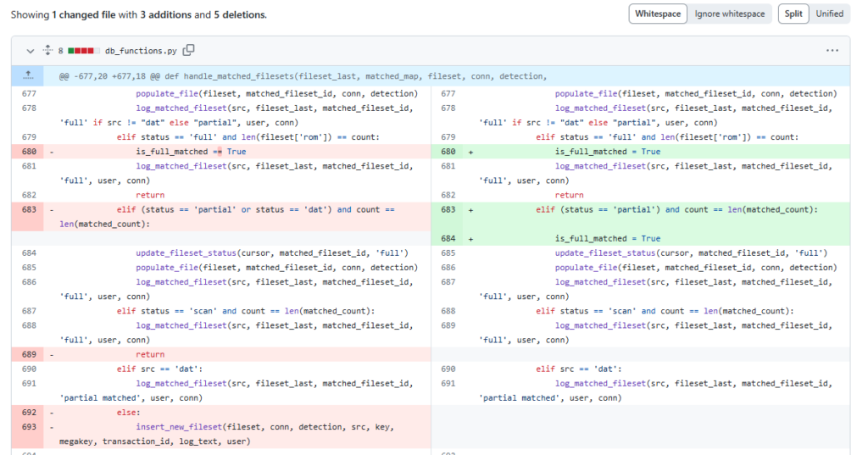Screen dimensions: 868x455
Task: Click deleted line number 692 with else
Action: (x=30, y=413)
